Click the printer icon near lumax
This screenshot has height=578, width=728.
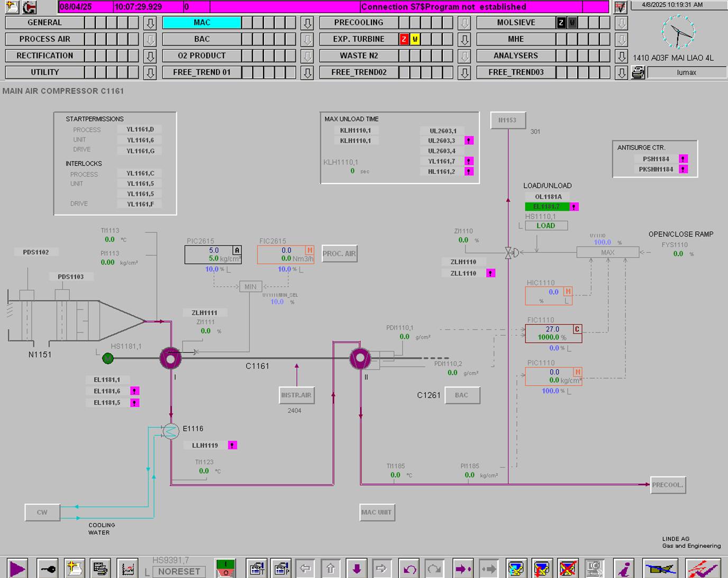click(x=638, y=72)
